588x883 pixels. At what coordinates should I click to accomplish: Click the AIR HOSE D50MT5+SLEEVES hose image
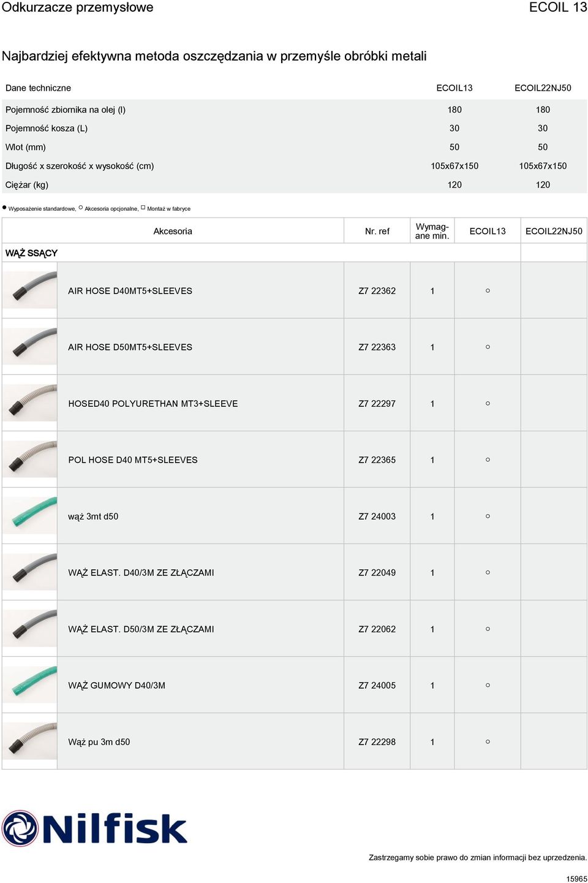(x=30, y=346)
